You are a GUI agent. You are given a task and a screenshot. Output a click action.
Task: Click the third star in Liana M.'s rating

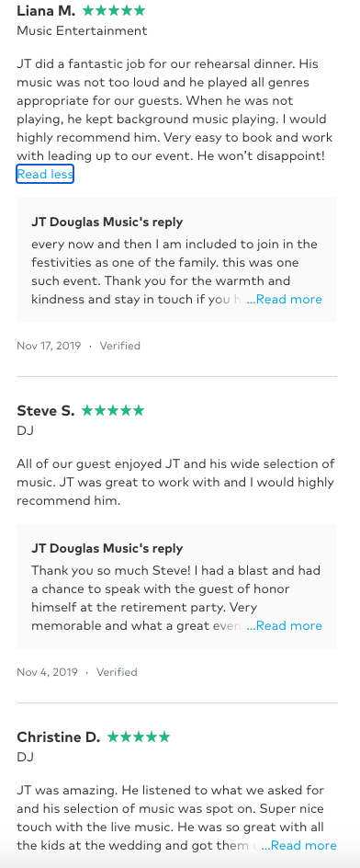(114, 10)
